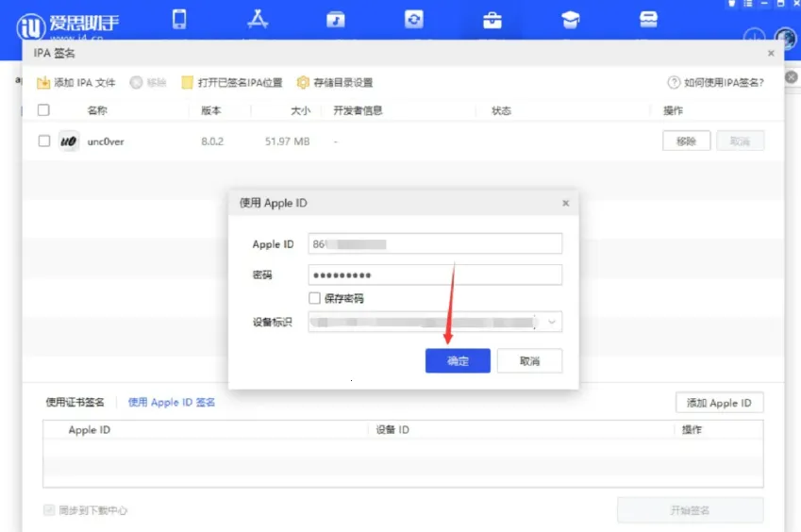Click the greyed Remove toolbar item
This screenshot has height=532, width=801.
(x=148, y=82)
